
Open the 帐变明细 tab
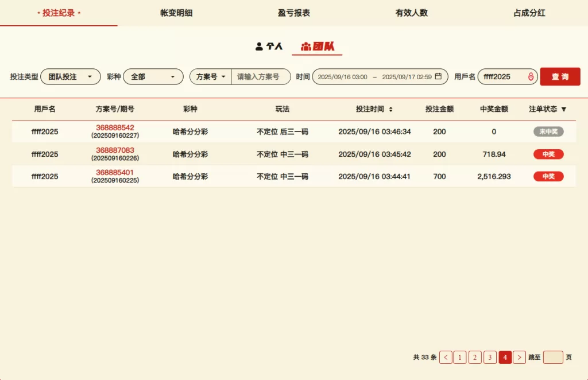pyautogui.click(x=176, y=13)
